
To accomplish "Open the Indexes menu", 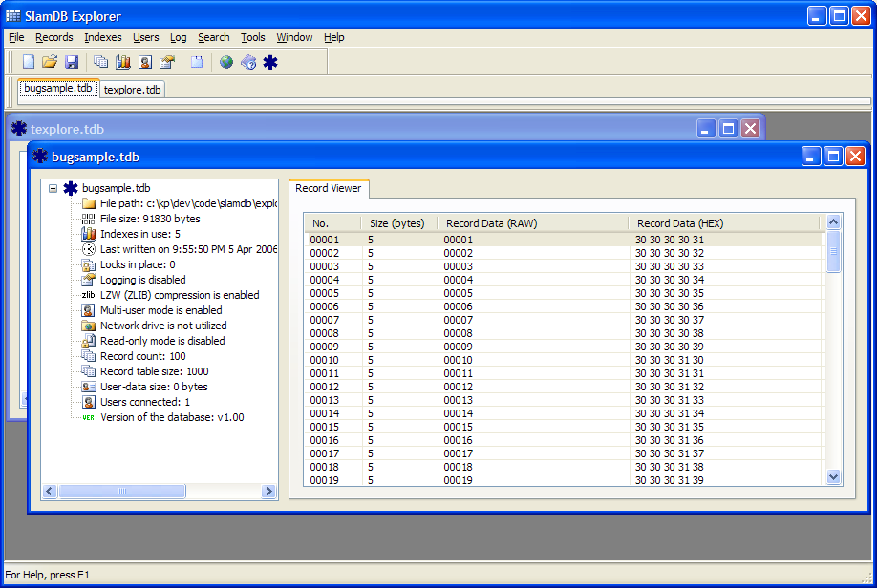I will (x=103, y=37).
